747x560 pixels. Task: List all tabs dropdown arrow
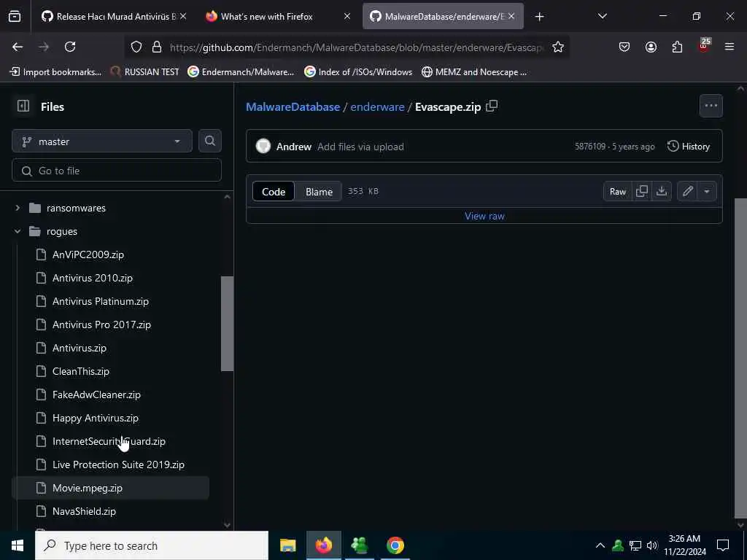[602, 16]
